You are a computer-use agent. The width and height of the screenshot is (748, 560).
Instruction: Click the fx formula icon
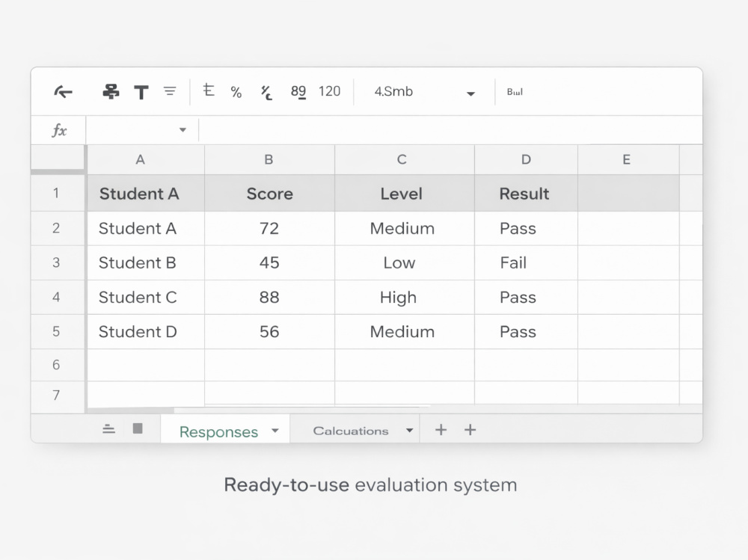click(x=59, y=130)
